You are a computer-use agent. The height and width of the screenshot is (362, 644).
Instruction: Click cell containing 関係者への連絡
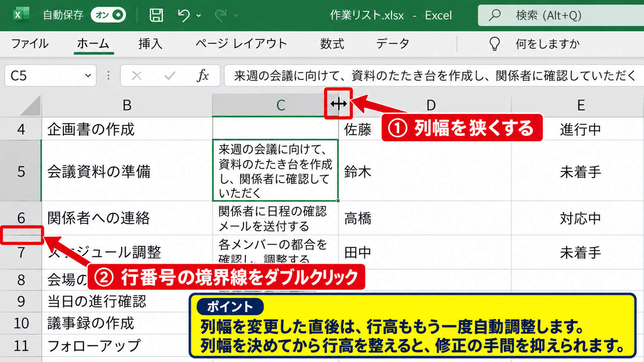127,218
